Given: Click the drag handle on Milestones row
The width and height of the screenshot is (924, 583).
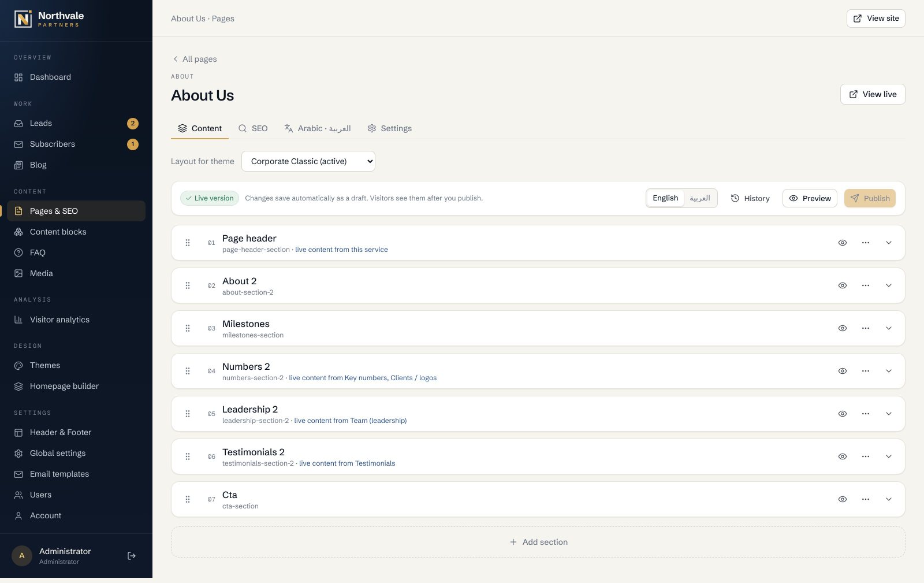Looking at the screenshot, I should coord(188,328).
